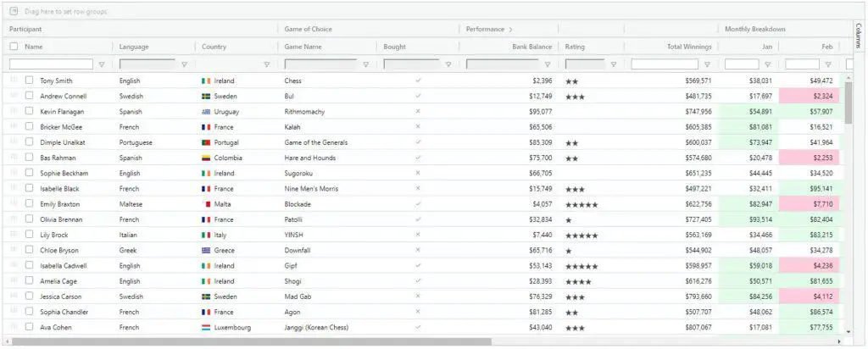Click the Game Name filter funnel icon
This screenshot has width=868, height=349.
[366, 64]
